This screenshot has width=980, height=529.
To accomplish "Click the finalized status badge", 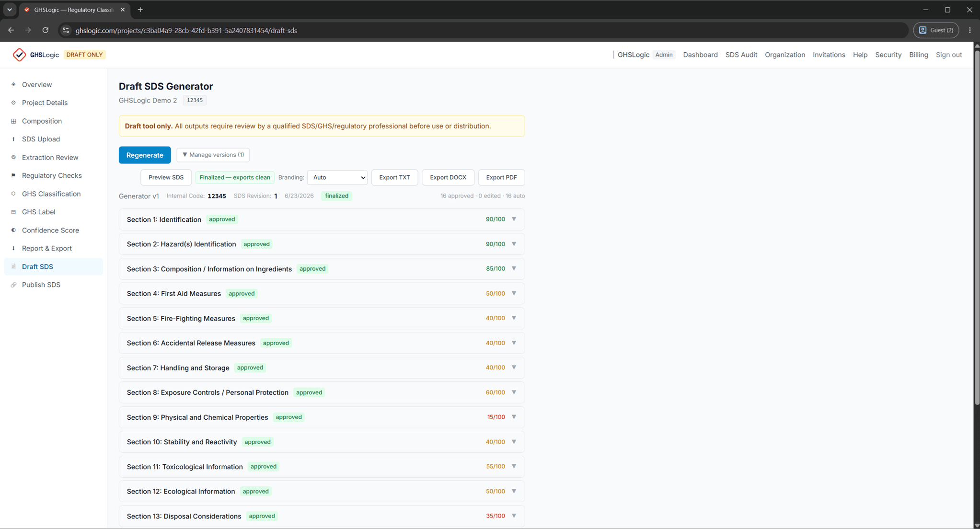I will (x=336, y=195).
